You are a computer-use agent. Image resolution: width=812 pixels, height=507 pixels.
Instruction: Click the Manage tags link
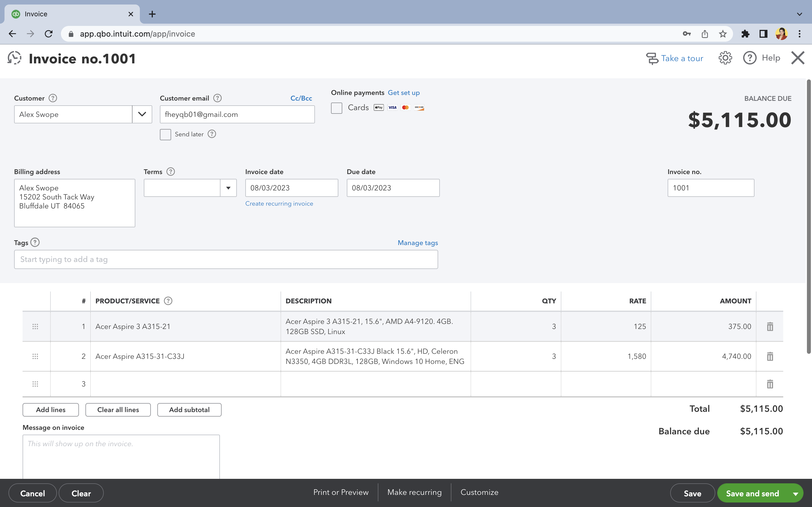417,243
